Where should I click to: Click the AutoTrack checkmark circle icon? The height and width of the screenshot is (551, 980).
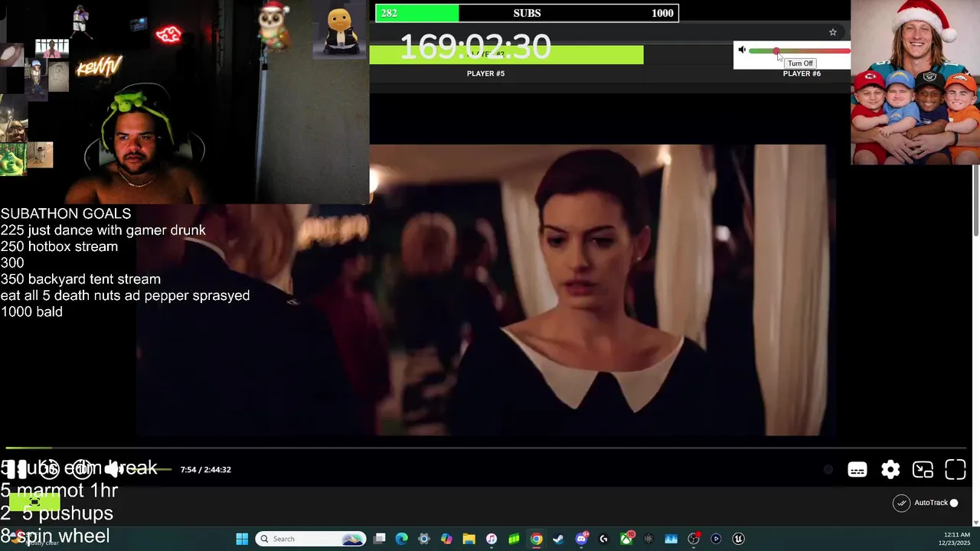(902, 503)
